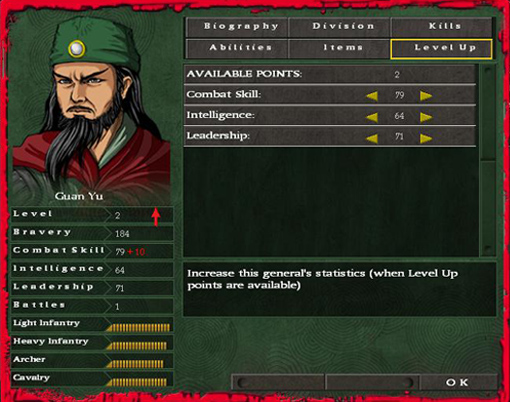Confirm with the OK button
Screen dimensions: 510x402
[458, 382]
